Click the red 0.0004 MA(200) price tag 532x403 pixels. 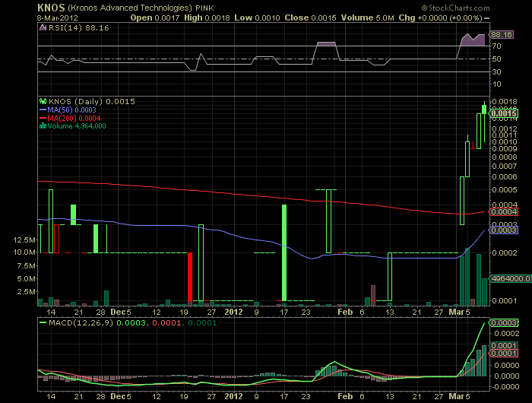point(504,211)
